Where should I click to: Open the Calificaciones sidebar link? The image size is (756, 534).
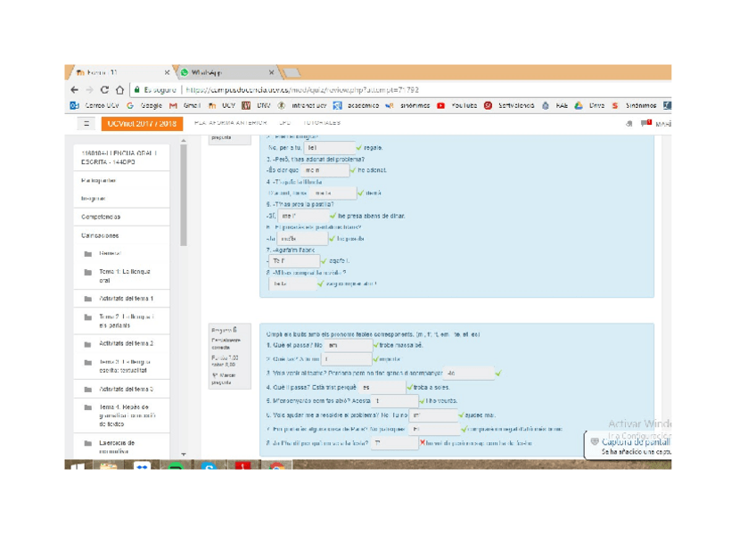100,235
